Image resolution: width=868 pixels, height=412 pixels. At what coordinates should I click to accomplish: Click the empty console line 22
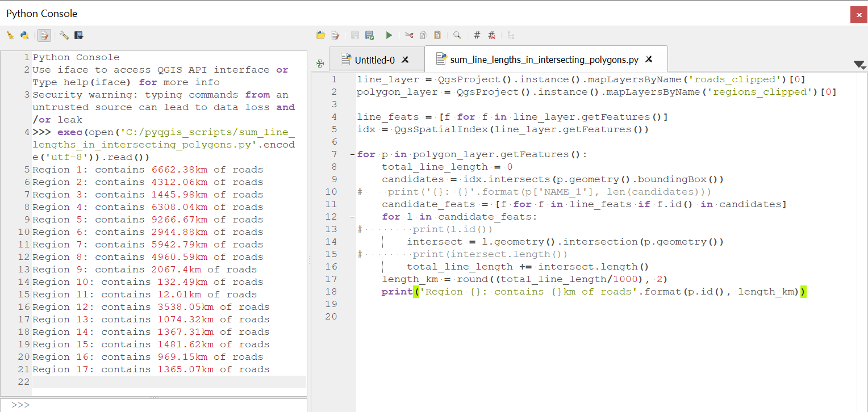(169, 382)
